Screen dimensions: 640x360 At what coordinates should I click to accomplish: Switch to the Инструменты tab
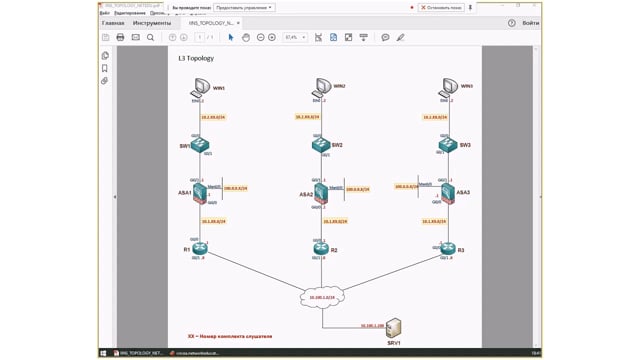pos(152,23)
